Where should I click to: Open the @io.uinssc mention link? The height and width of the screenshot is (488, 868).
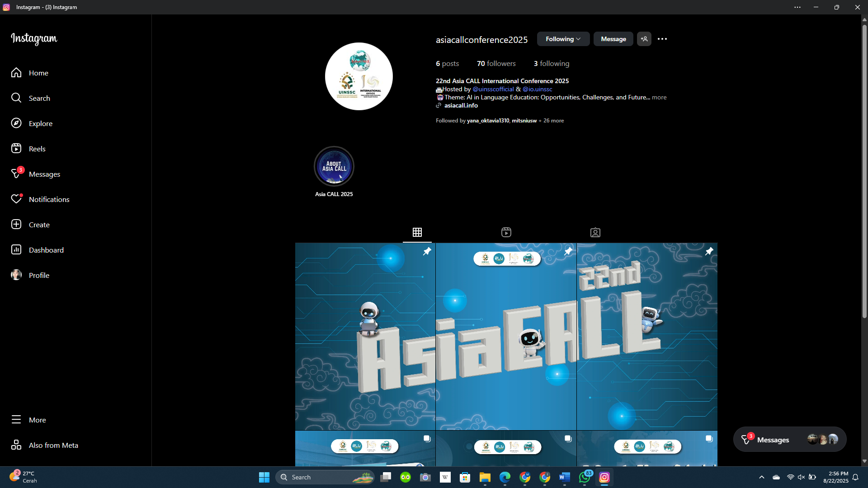point(538,89)
